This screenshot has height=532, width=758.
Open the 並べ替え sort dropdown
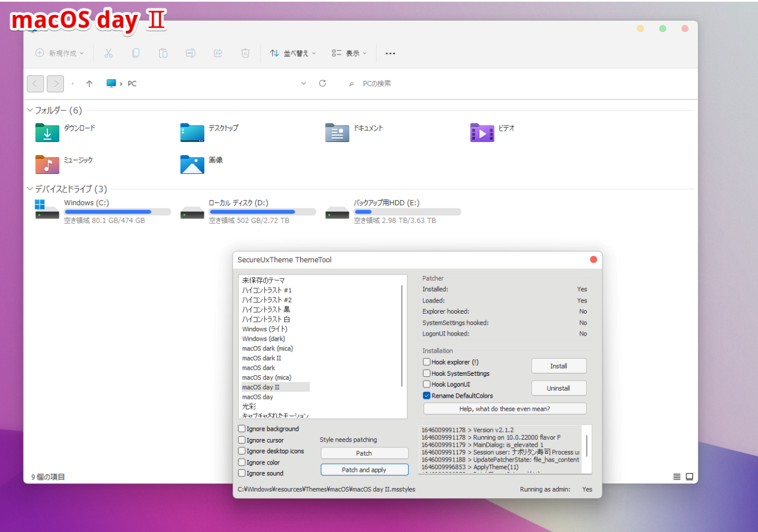(293, 53)
